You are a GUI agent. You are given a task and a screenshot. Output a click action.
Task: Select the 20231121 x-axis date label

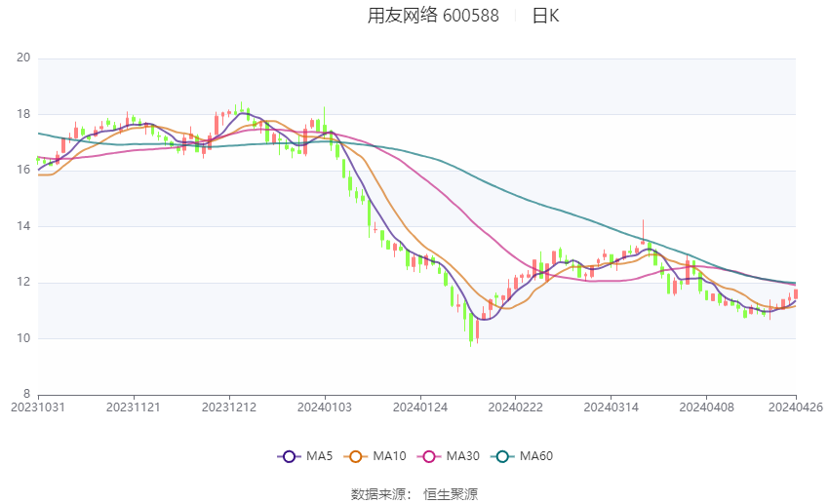pos(134,407)
